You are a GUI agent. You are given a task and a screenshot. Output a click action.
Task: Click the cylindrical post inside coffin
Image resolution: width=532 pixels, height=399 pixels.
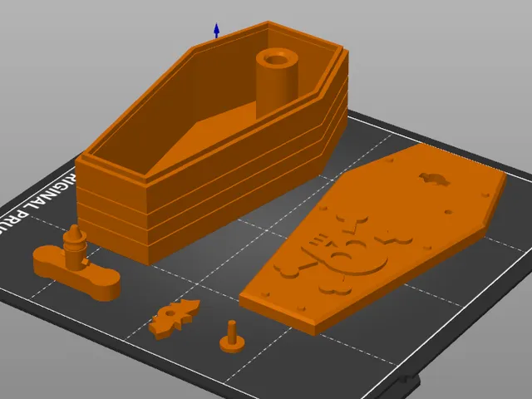coord(277,83)
